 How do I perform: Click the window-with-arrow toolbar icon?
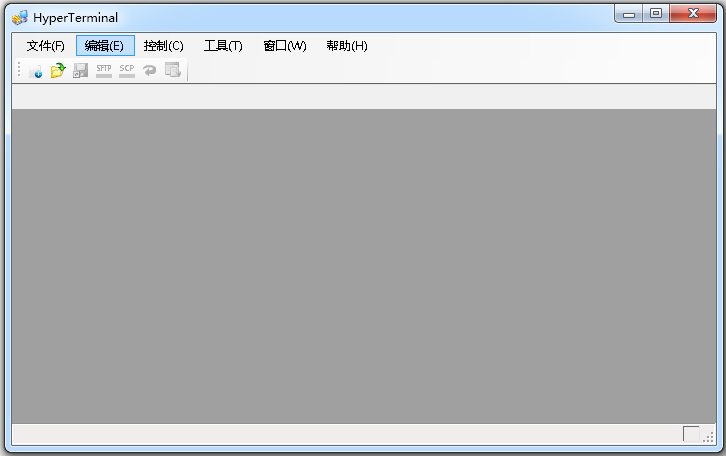(x=173, y=70)
